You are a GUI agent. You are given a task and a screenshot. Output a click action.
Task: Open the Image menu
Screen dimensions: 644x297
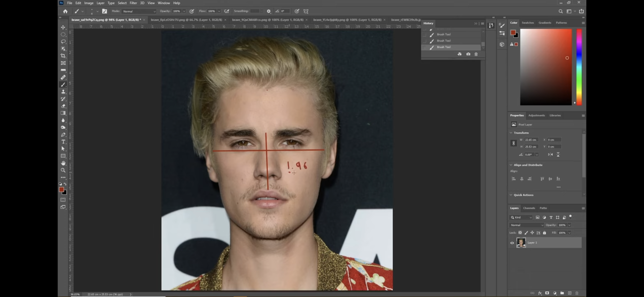coord(89,3)
